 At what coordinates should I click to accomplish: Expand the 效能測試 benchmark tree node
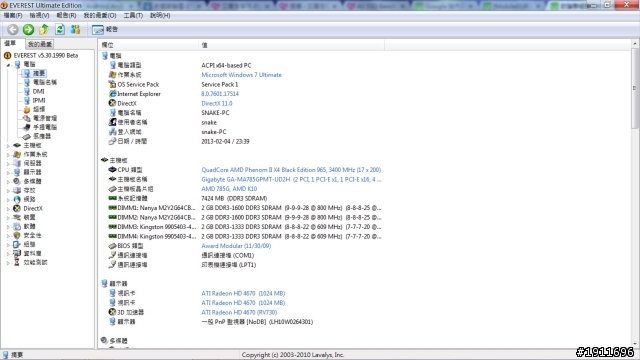click(8, 262)
